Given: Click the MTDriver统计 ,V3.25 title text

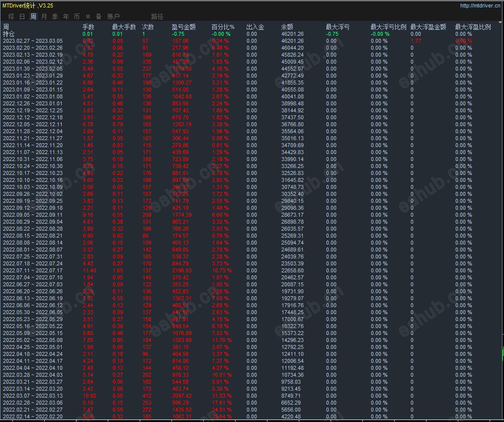Looking at the screenshot, I should [28, 5].
